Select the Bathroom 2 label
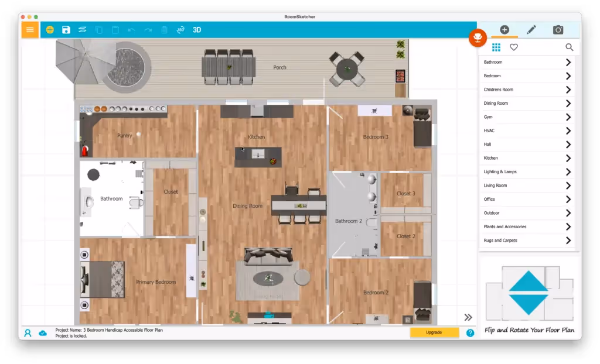The image size is (600, 364). pos(349,221)
